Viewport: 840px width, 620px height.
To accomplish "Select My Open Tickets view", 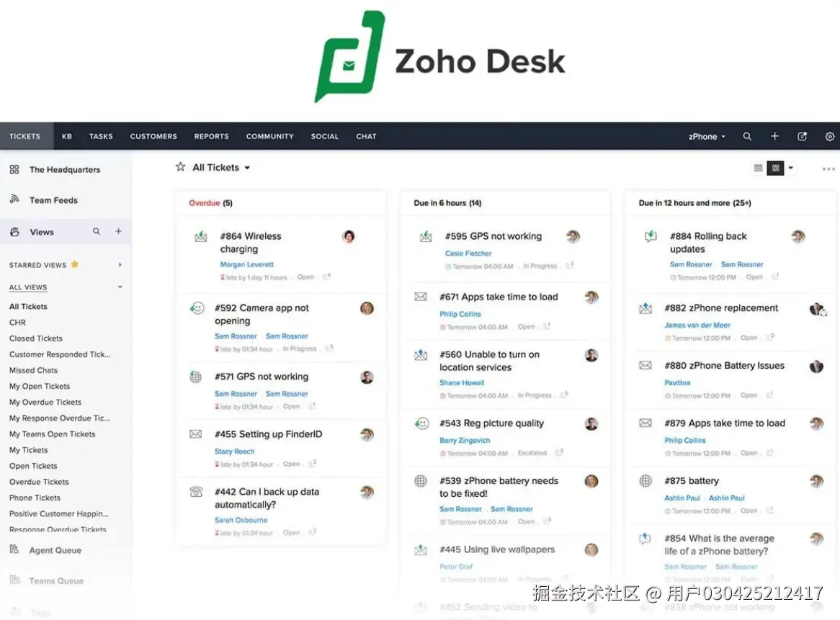I will [x=40, y=386].
